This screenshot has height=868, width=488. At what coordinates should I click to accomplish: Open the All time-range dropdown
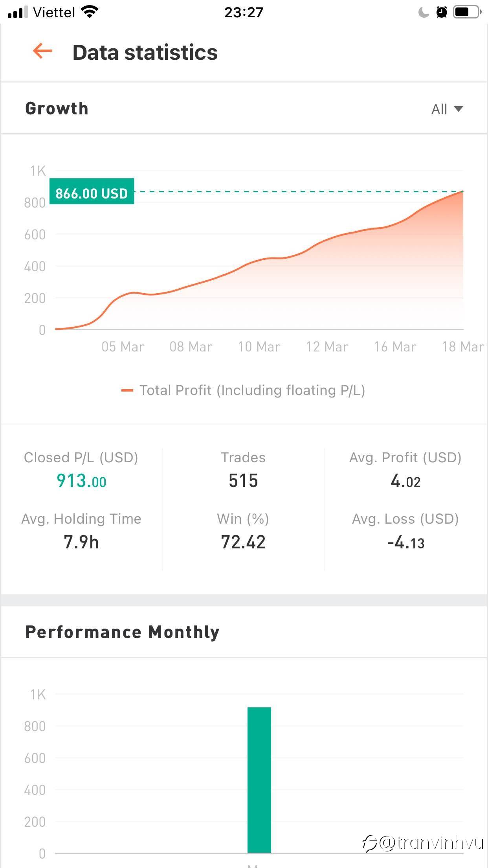(447, 109)
